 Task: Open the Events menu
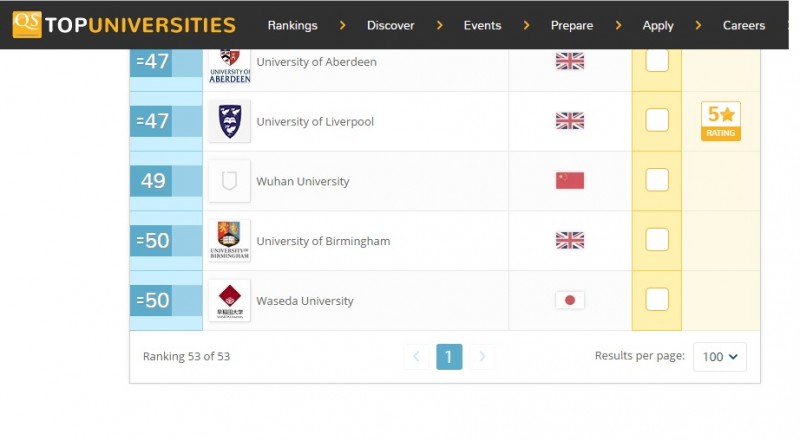tap(482, 25)
